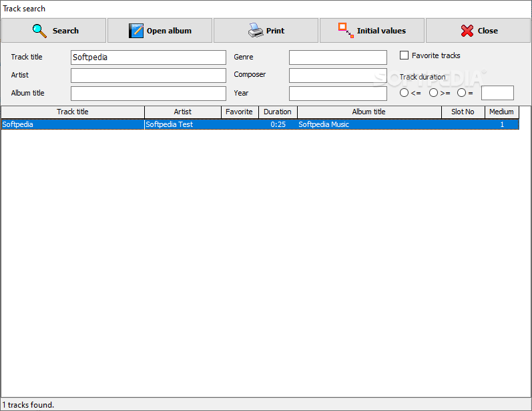
Task: Click the red X Close icon
Action: tap(467, 31)
